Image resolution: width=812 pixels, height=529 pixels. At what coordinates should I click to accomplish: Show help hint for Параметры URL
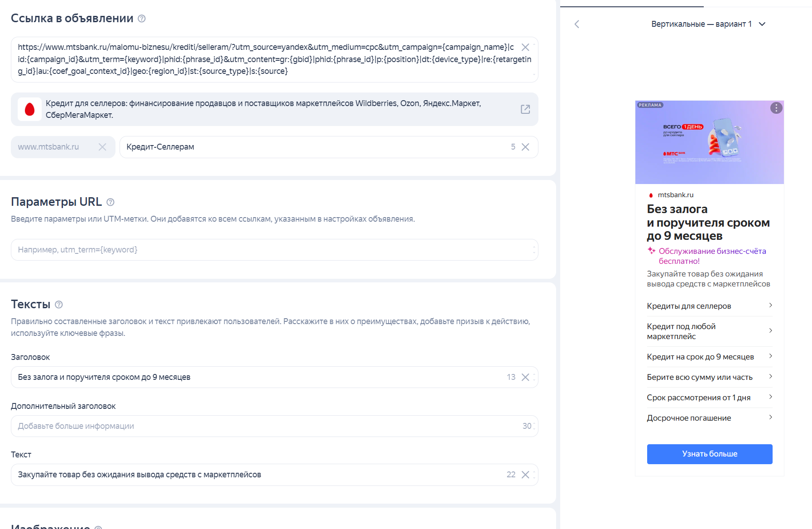click(111, 202)
